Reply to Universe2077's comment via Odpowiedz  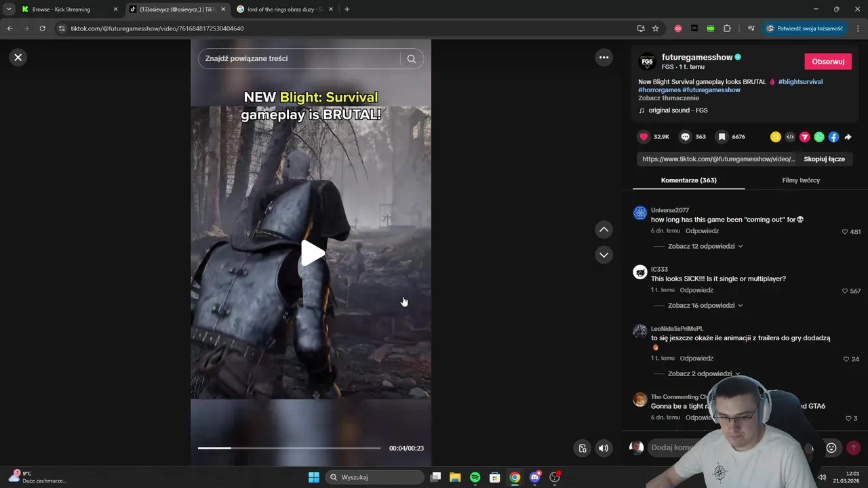701,231
